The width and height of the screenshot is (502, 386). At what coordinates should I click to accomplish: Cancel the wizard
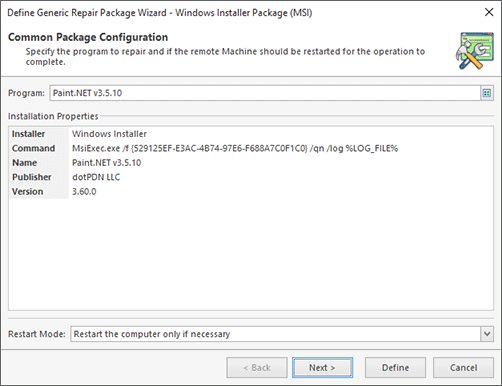pyautogui.click(x=463, y=368)
